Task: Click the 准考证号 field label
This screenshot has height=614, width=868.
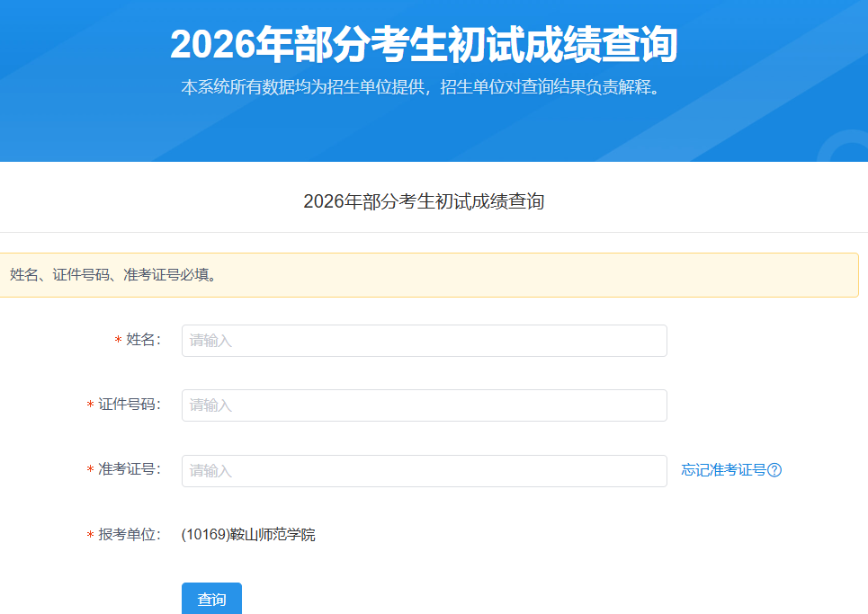Action: click(x=129, y=469)
